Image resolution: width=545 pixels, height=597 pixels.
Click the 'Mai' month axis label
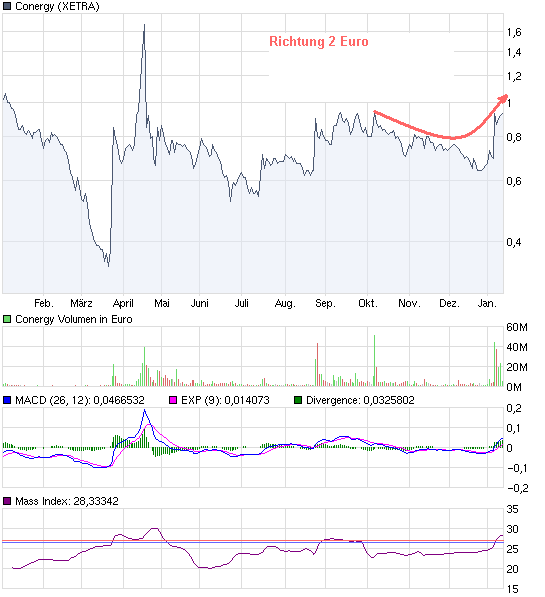tap(162, 303)
